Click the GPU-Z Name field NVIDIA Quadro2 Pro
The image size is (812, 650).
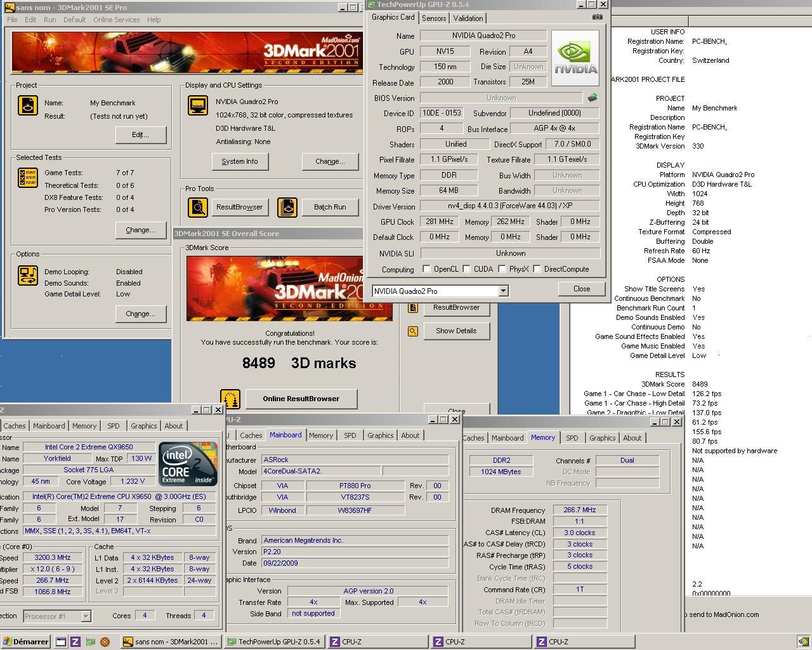[x=483, y=36]
